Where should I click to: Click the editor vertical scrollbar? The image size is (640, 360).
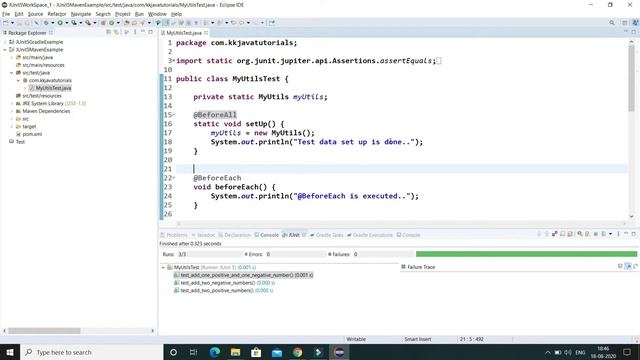(x=631, y=78)
